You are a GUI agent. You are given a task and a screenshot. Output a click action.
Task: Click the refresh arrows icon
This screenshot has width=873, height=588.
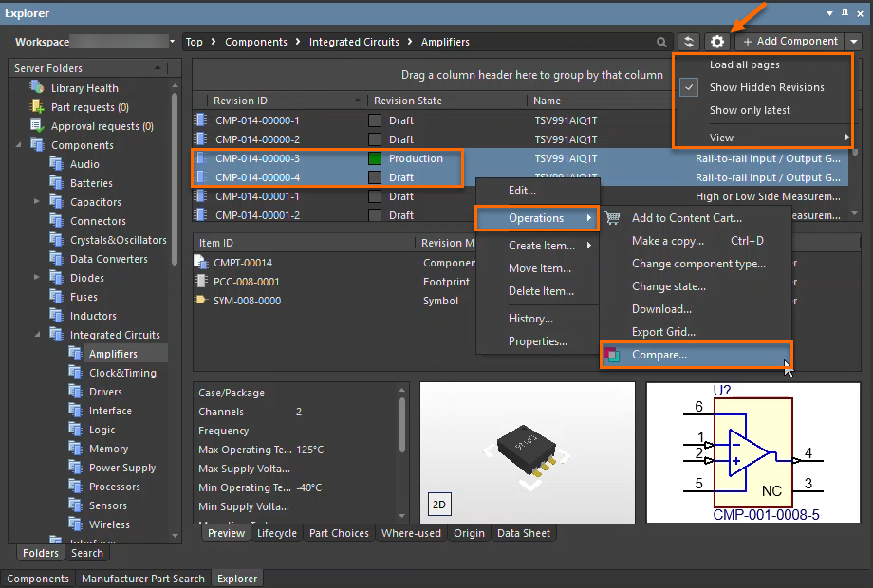tap(689, 41)
